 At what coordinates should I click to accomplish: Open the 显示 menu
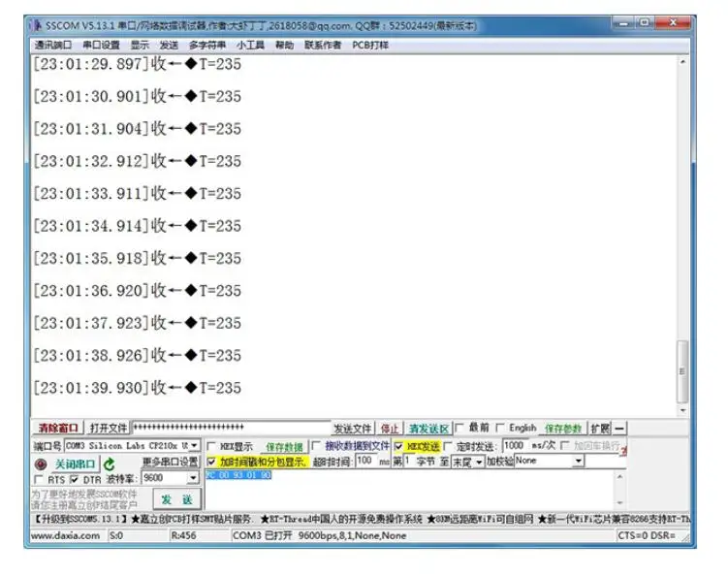click(140, 45)
